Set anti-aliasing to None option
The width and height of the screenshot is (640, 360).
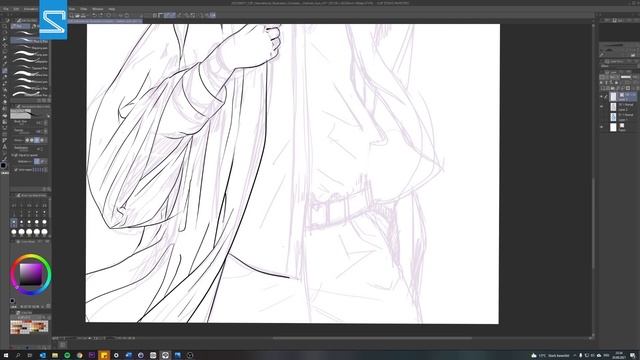pos(27,140)
